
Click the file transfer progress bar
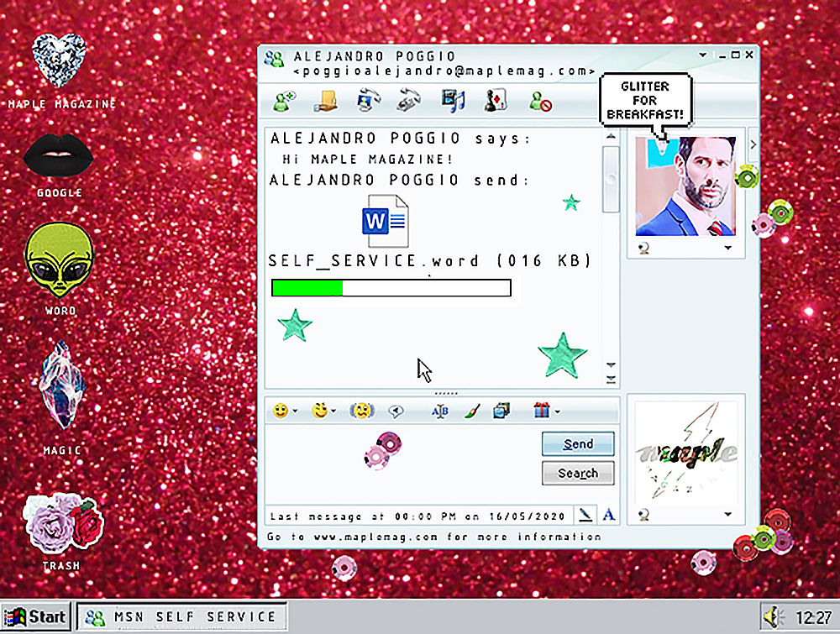[x=391, y=287]
